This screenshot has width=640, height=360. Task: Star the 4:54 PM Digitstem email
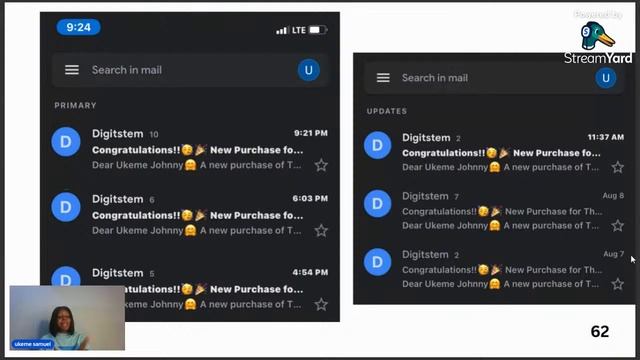click(321, 304)
